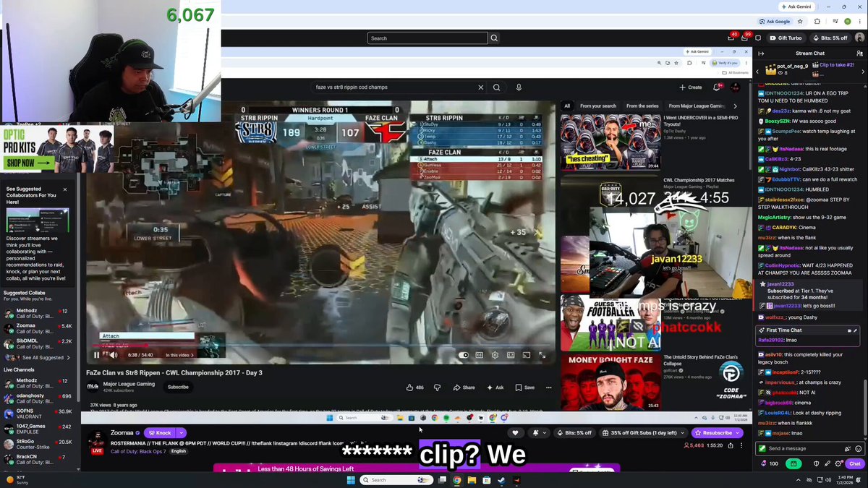Collapse the Stream Chat panel arrow

click(761, 53)
